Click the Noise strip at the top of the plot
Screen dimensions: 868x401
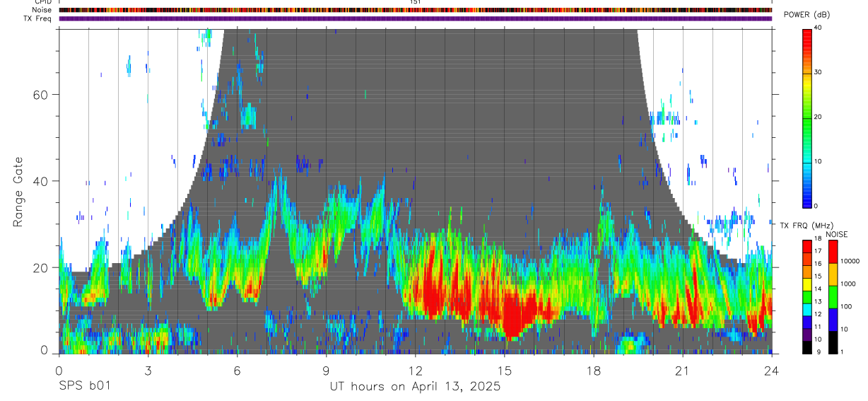point(415,11)
